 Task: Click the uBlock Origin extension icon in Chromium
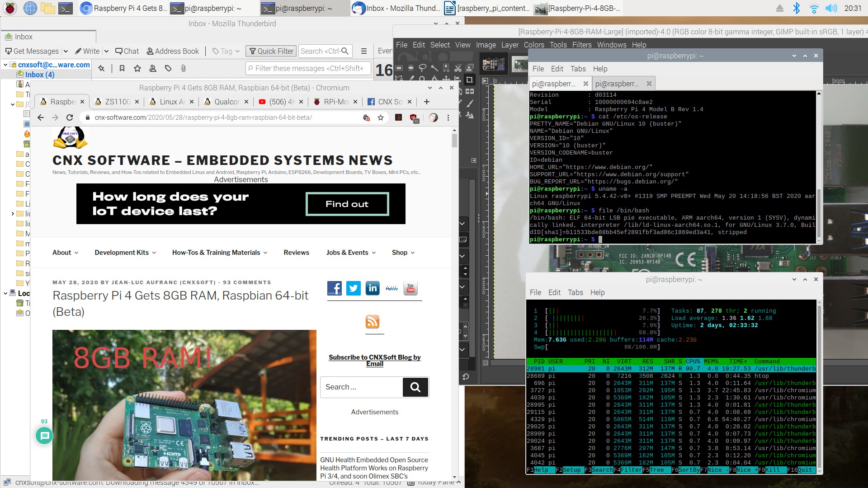[413, 118]
